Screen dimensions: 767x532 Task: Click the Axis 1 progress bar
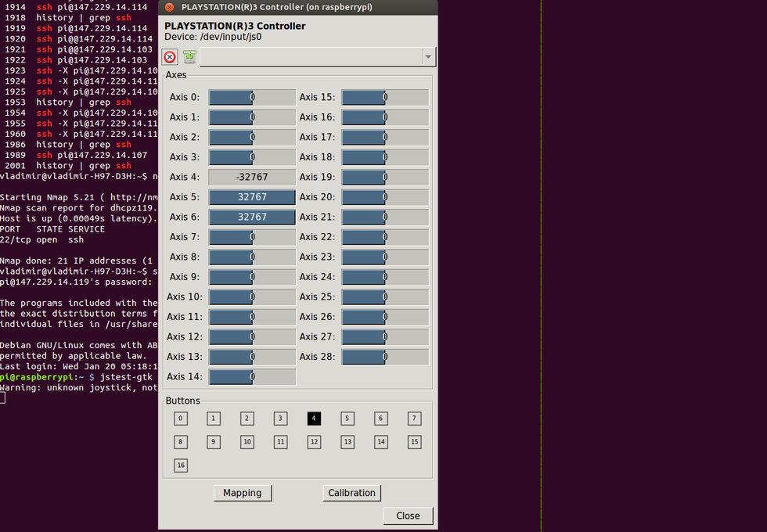click(x=252, y=117)
